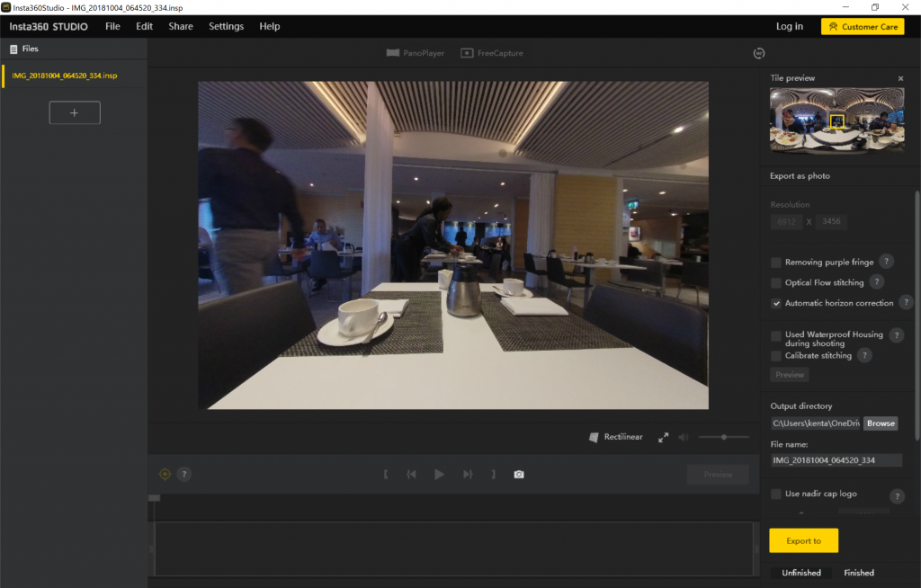Click the FreeCapture icon
The height and width of the screenshot is (588, 921).
468,52
